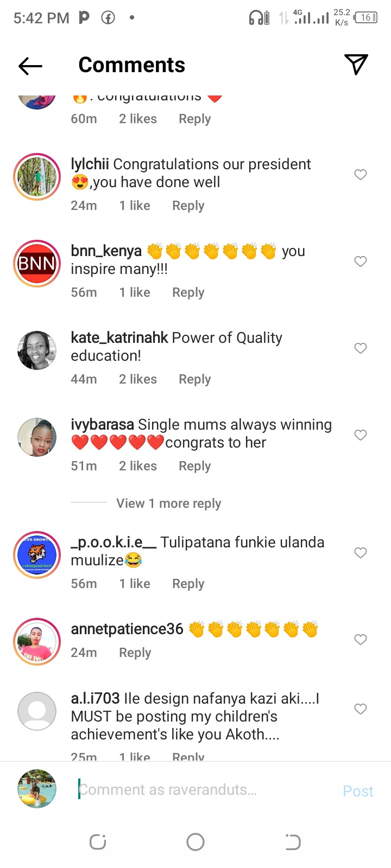The image size is (391, 868).
Task: Open lylchii's profile avatar
Action: pyautogui.click(x=37, y=177)
